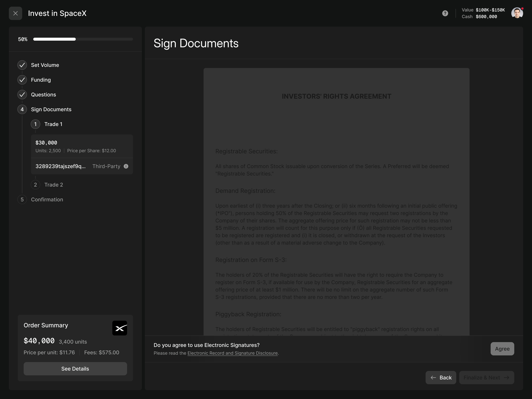This screenshot has height=399, width=532.
Task: Click Finalize & Next button
Action: (486, 378)
